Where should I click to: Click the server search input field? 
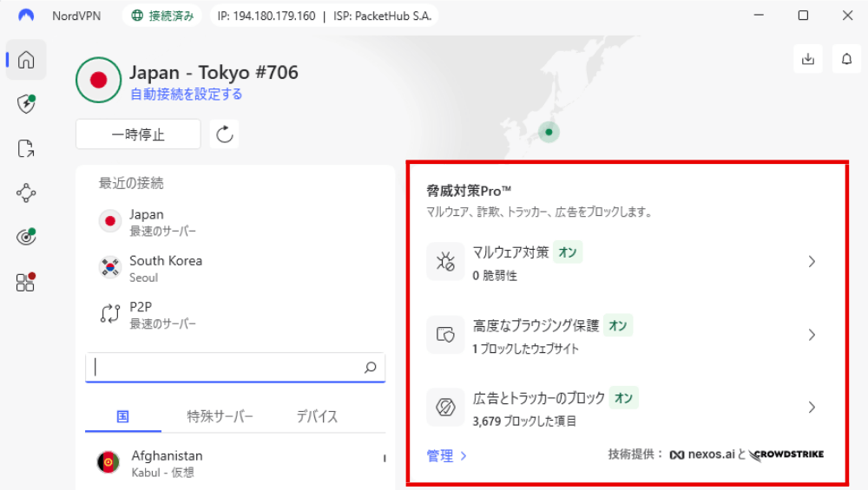[x=226, y=368]
